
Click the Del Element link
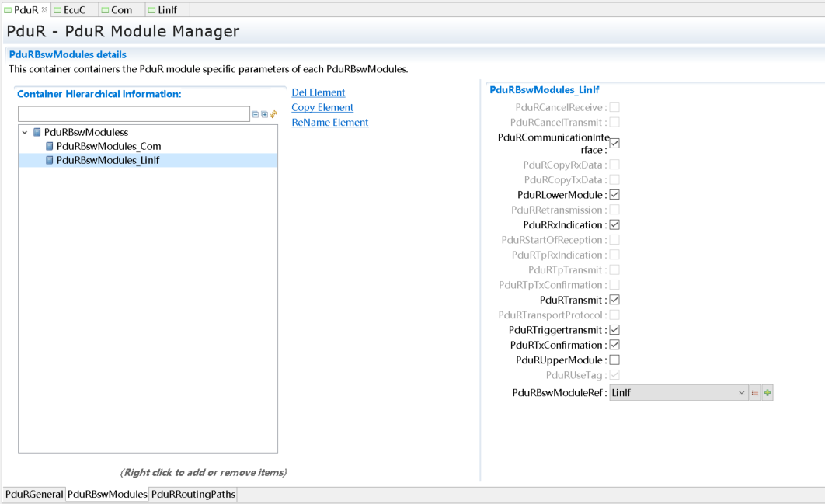coord(319,92)
